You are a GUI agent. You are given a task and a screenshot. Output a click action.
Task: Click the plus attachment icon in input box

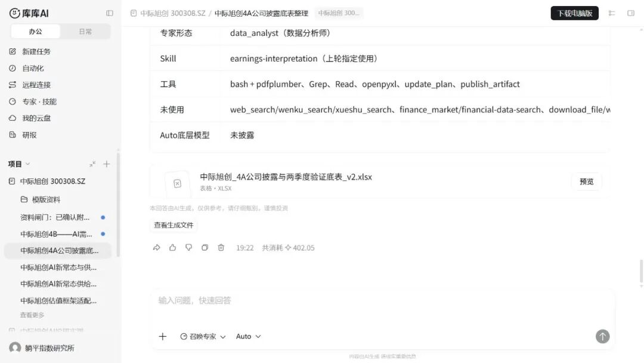click(x=163, y=336)
